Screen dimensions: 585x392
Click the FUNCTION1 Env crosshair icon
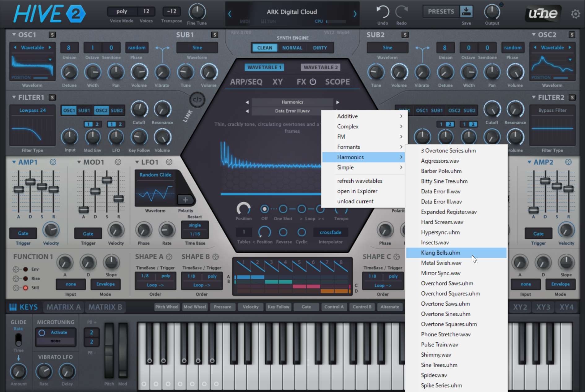16,269
